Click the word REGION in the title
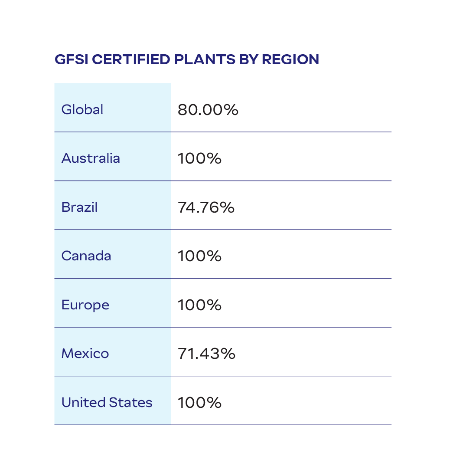This screenshot has width=453, height=476. point(290,59)
